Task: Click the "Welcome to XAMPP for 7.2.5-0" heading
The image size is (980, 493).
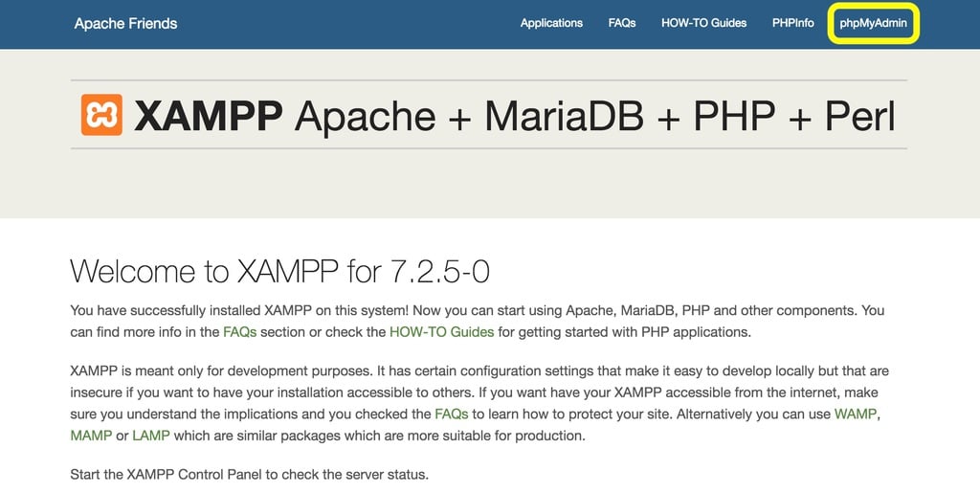Action: (279, 272)
